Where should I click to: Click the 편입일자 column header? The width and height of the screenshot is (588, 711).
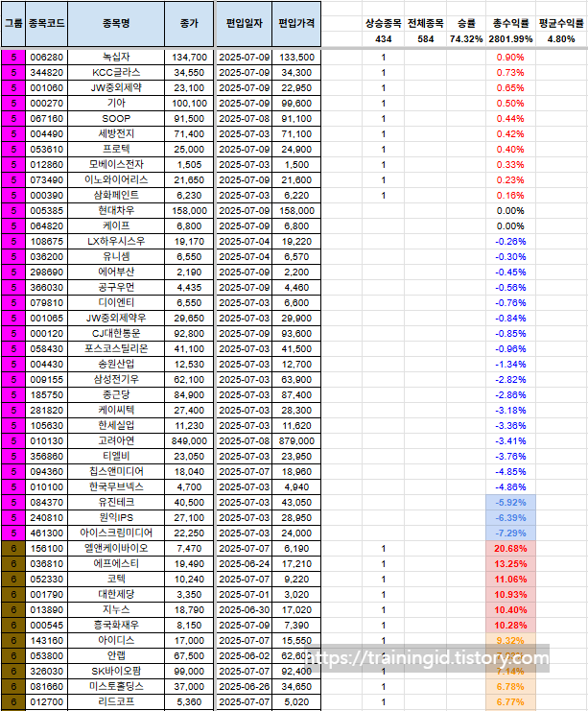click(x=245, y=24)
